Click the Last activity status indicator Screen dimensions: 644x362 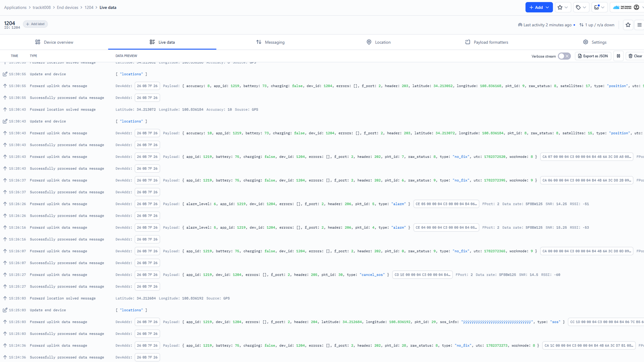(546, 25)
